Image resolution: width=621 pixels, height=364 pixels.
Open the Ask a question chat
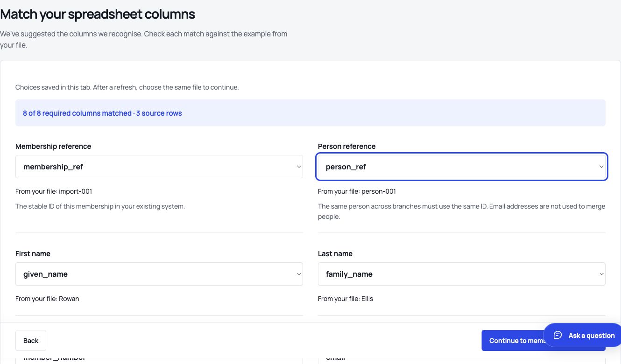pyautogui.click(x=584, y=335)
